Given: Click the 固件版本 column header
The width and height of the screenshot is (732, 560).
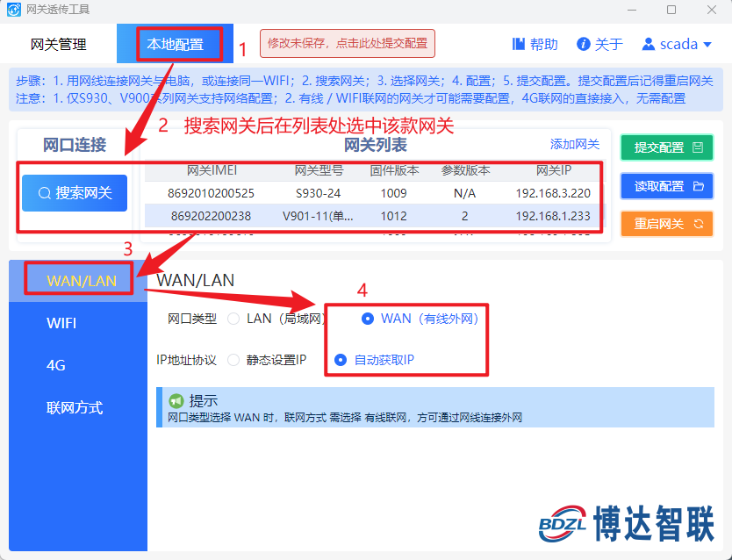Looking at the screenshot, I should pos(394,170).
